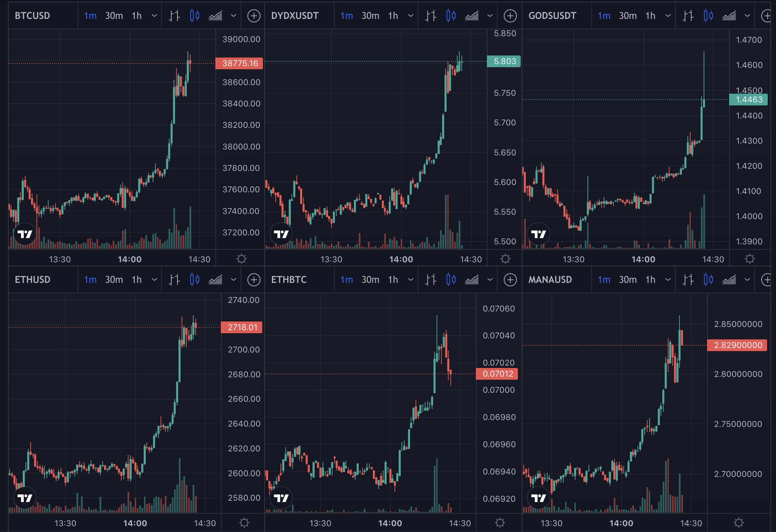Image resolution: width=776 pixels, height=532 pixels.
Task: Expand GODSUSDT chart style dropdown arrow
Action: click(x=747, y=16)
